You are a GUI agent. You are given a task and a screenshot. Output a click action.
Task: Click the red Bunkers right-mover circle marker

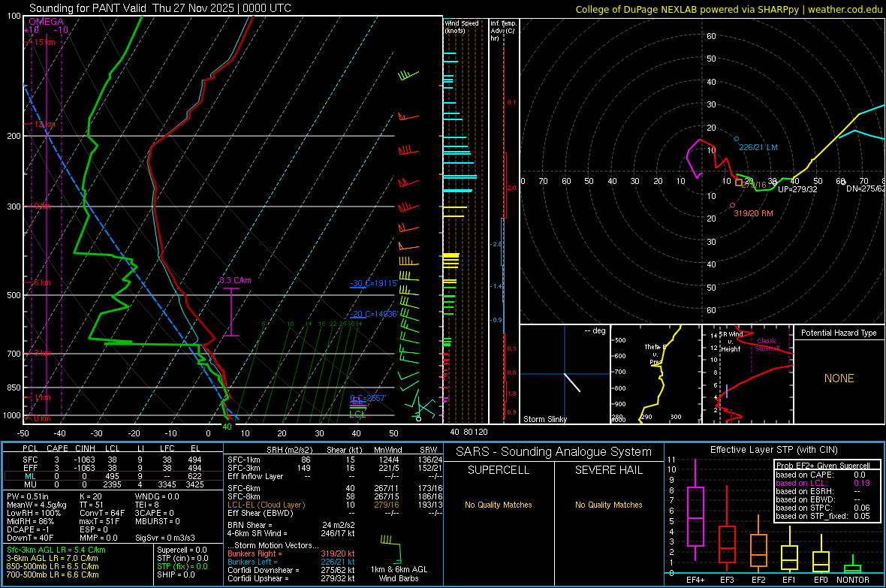[732, 205]
